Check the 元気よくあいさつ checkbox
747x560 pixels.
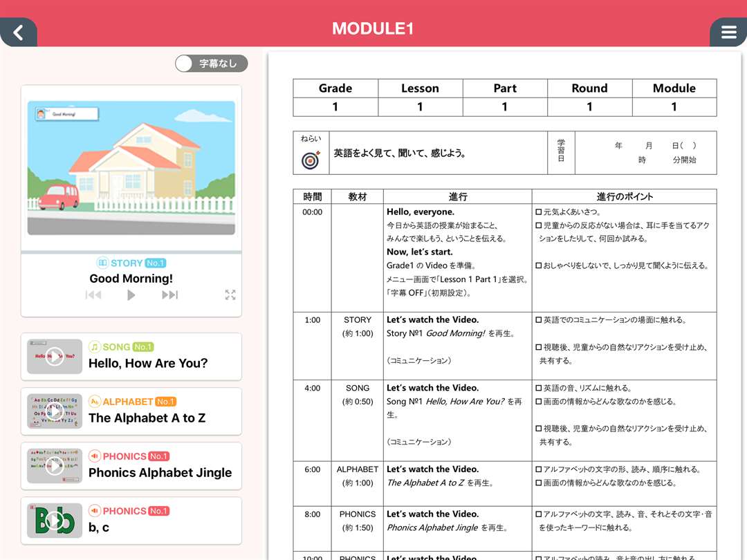click(538, 212)
